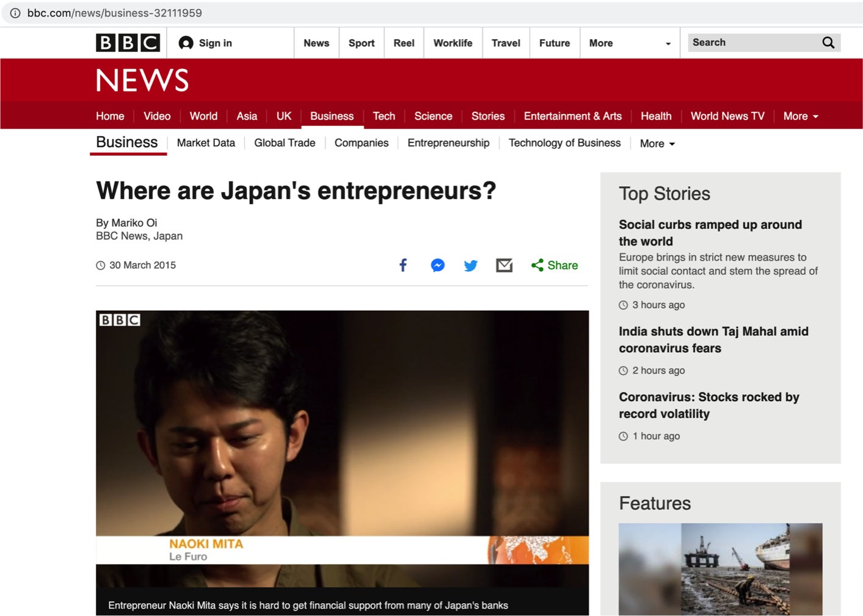
Task: Click the BBC logo
Action: click(128, 43)
